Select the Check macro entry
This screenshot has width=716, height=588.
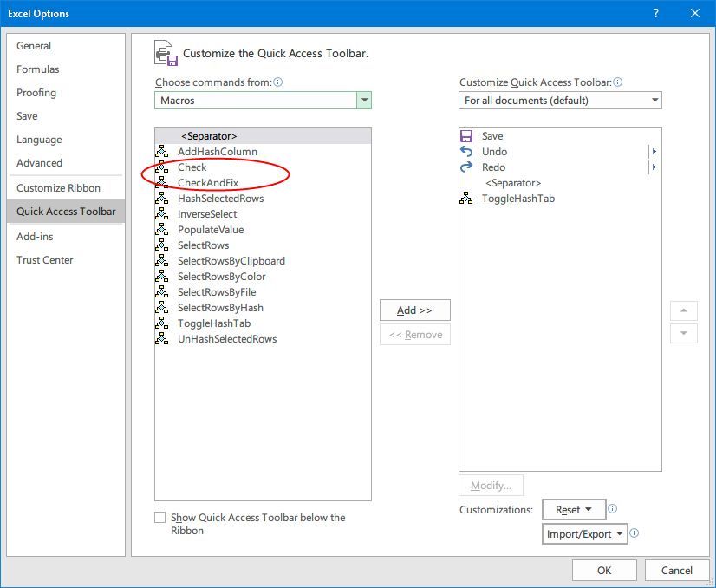pyautogui.click(x=263, y=167)
